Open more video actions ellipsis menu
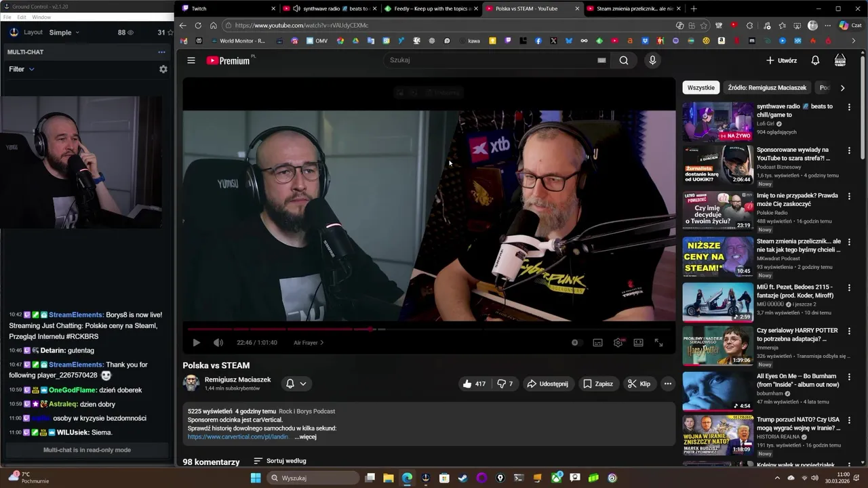 tap(667, 384)
